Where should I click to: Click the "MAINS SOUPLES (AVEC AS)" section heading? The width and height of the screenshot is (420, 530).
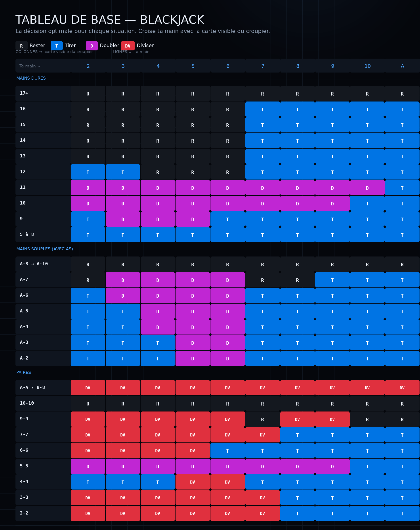pos(44,249)
